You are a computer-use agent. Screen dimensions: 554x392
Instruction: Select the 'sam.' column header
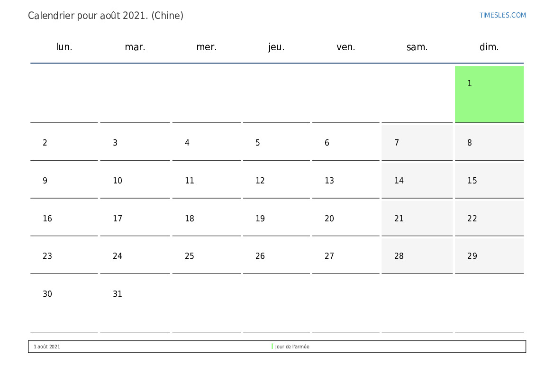pos(417,47)
